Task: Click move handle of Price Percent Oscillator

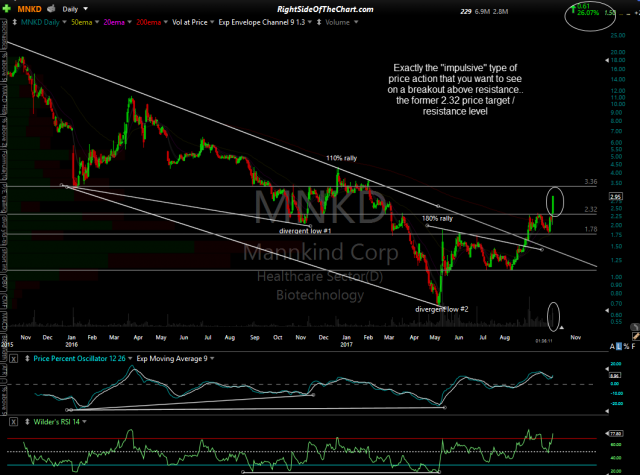Action: pos(27,359)
